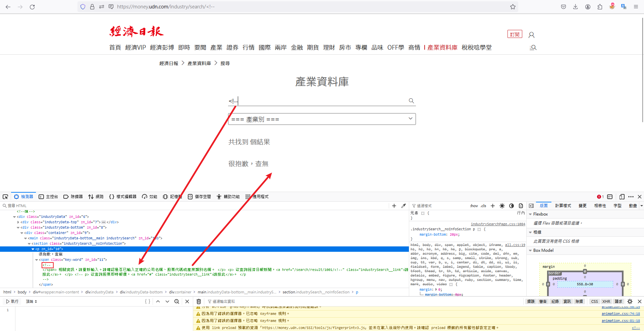This screenshot has width=644, height=331.
Task: Switch to the 除錯器 debugger tab
Action: pos(73,197)
